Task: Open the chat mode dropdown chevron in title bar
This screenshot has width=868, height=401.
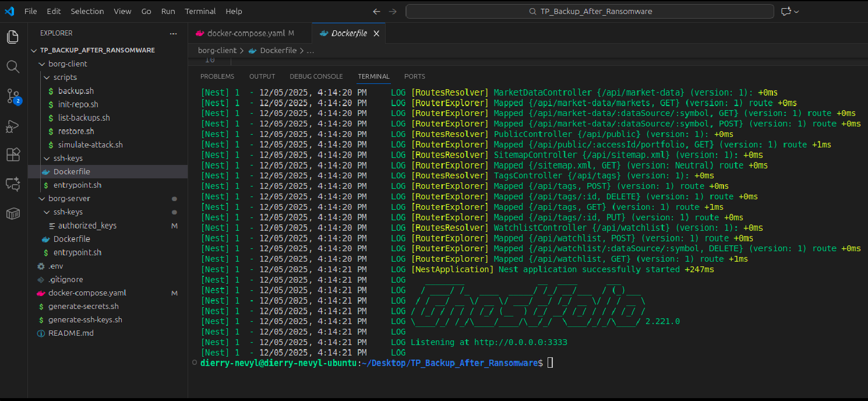Action: tap(796, 11)
